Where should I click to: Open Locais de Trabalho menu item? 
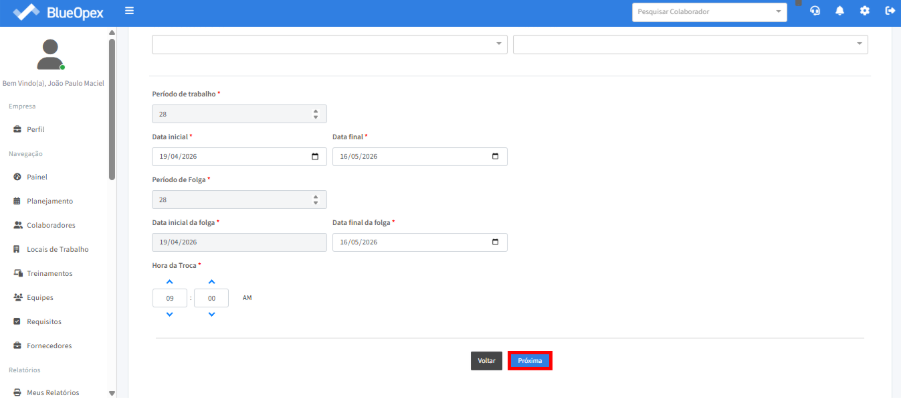[57, 250]
